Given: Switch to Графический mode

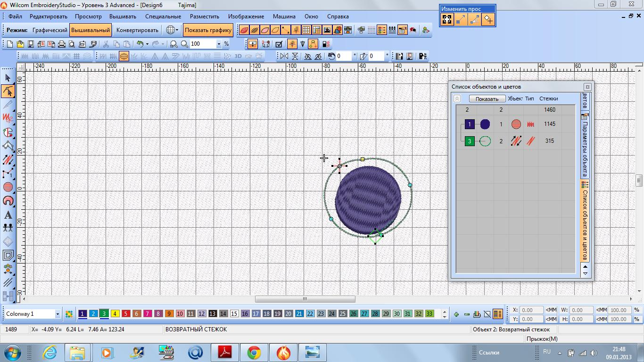Looking at the screenshot, I should tap(50, 30).
